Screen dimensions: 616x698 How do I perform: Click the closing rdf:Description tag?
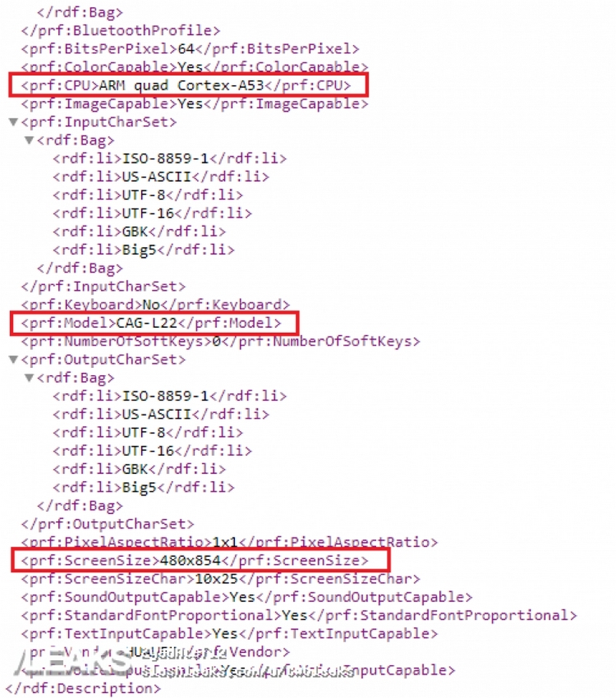(x=83, y=688)
